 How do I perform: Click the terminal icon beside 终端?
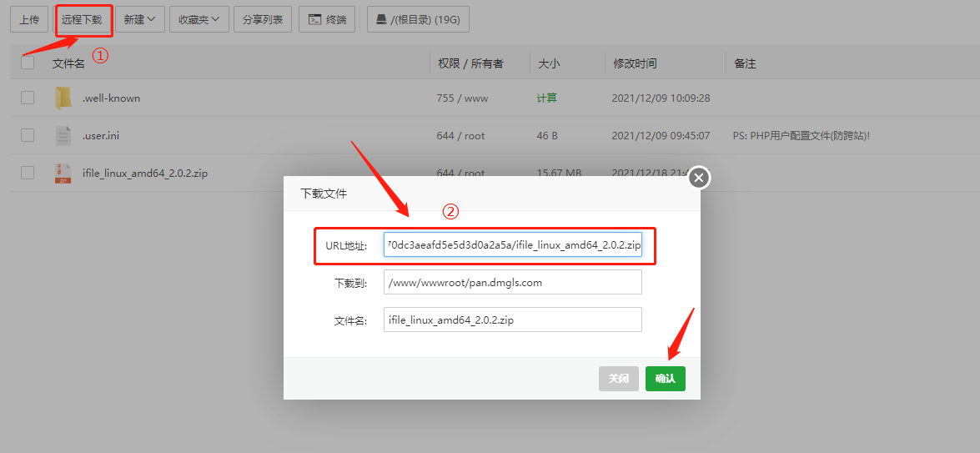(314, 19)
